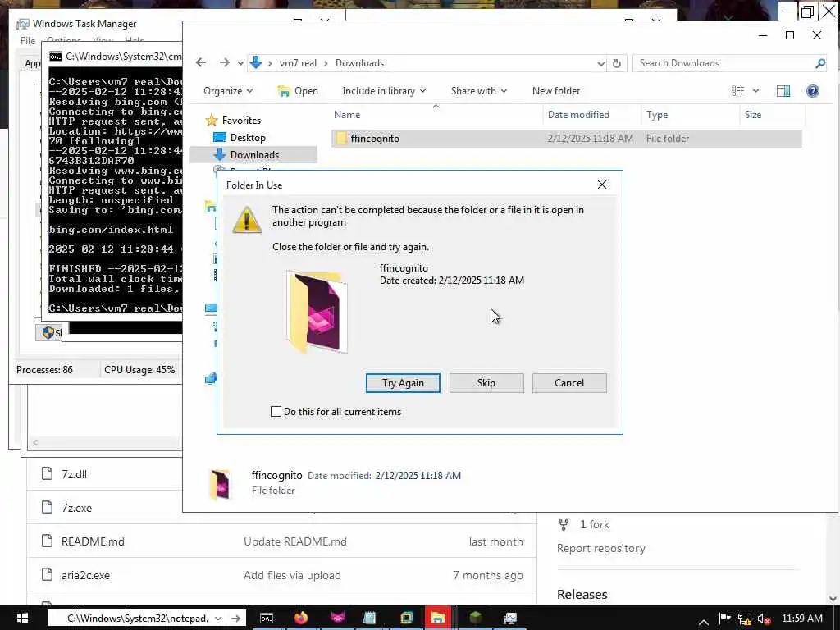Screen dimensions: 840x630
Task: Open Explorer help icon
Action: click(x=813, y=91)
